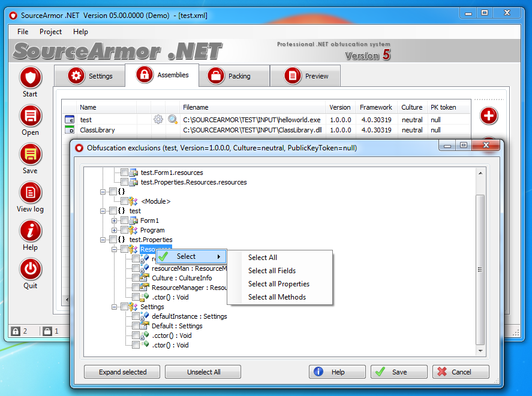Click the ClassLibrary dll icon

[x=69, y=129]
